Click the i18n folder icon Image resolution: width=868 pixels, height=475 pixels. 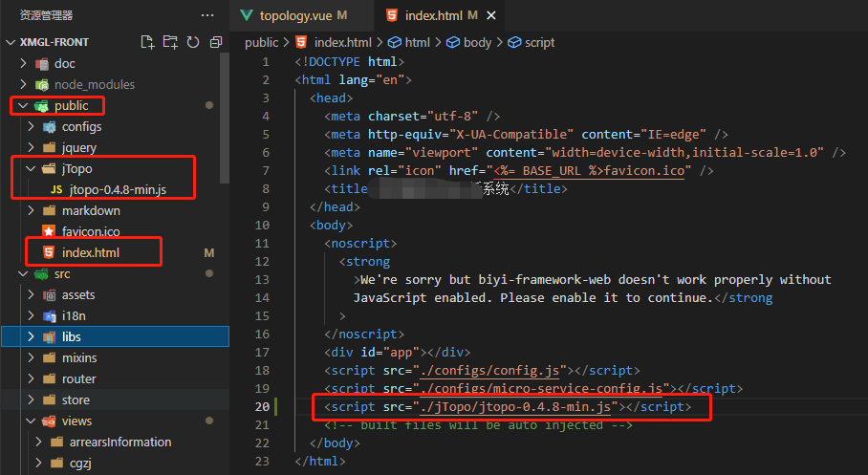click(50, 316)
